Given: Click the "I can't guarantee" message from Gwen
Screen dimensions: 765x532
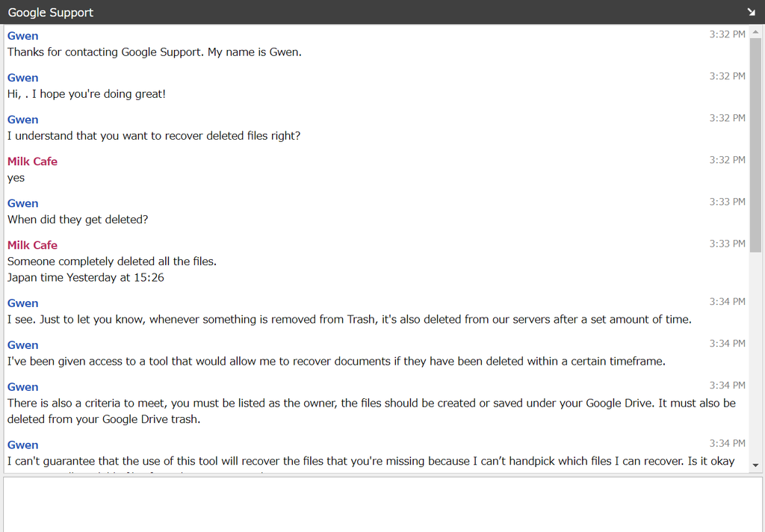Looking at the screenshot, I should (x=371, y=462).
